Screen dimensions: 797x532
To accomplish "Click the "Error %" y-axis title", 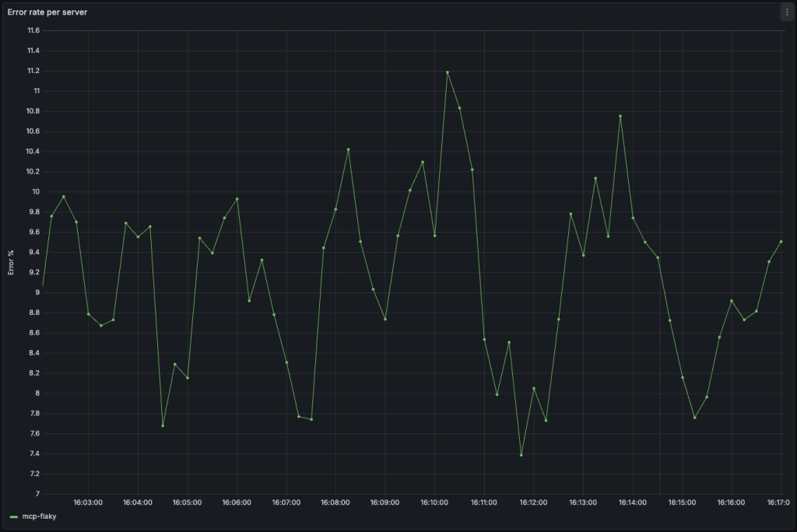I will pyautogui.click(x=12, y=262).
